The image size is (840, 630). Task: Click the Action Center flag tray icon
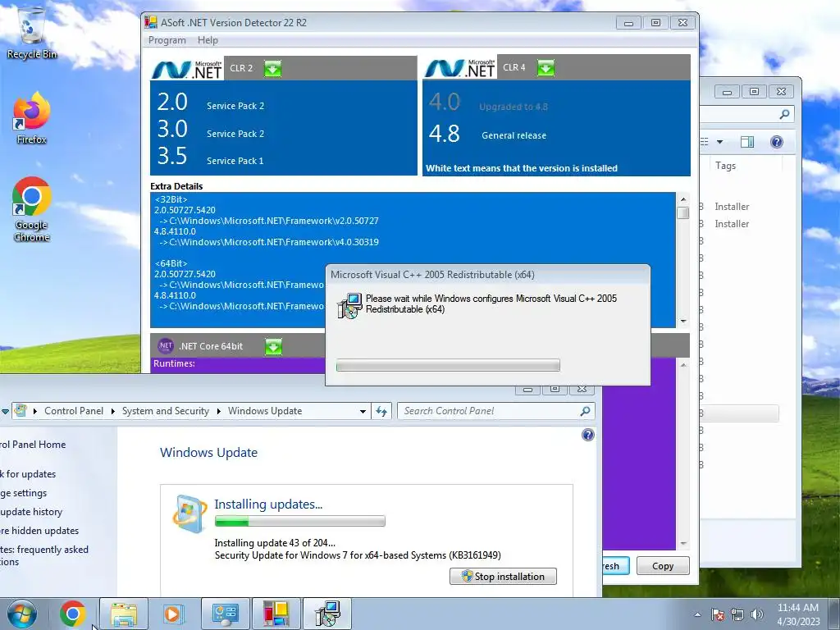pyautogui.click(x=718, y=614)
